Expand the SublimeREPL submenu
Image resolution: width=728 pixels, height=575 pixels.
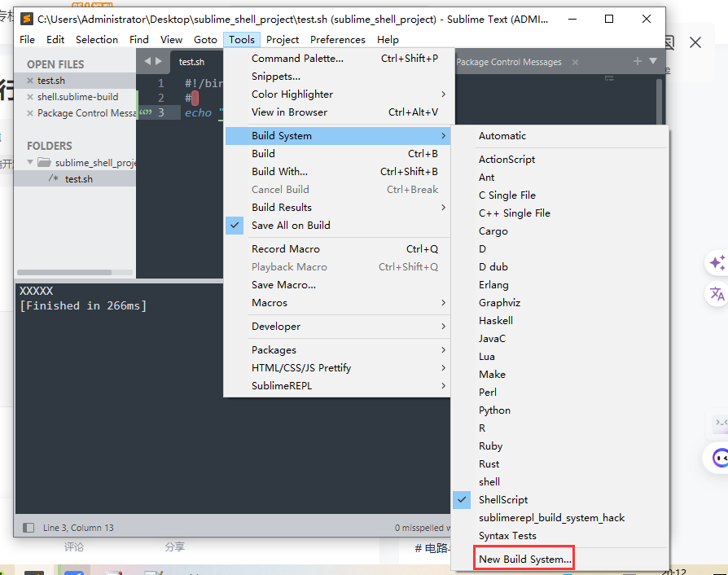(x=338, y=386)
